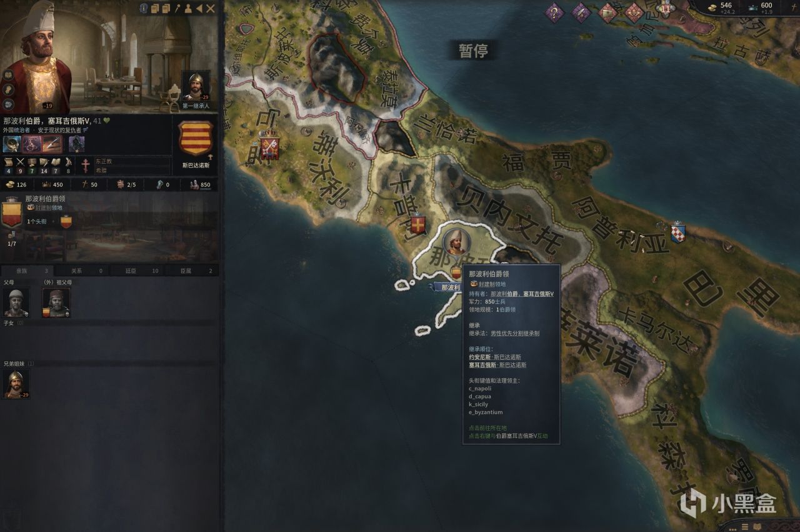
Task: Click the gold income 546 display
Action: 721,8
